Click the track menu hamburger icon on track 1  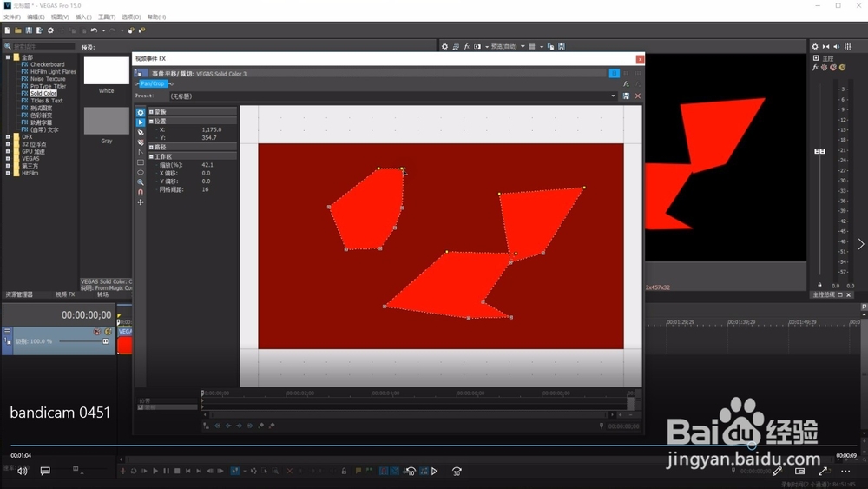click(x=7, y=332)
